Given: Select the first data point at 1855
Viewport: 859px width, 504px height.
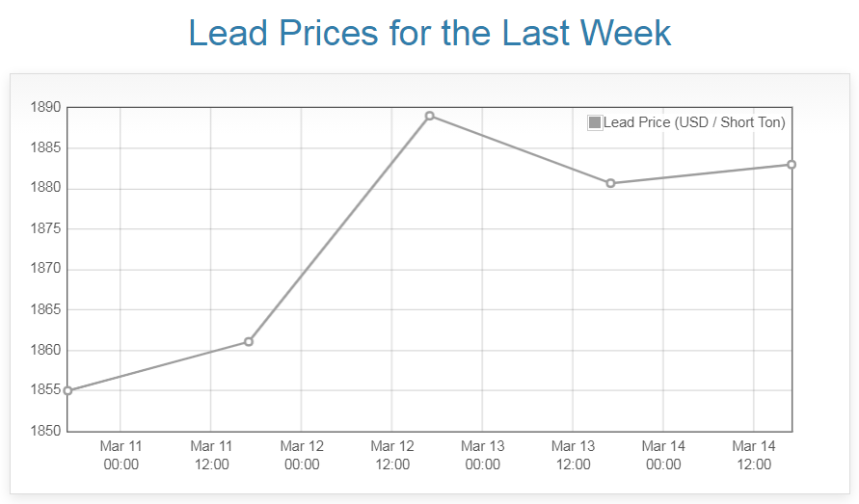Looking at the screenshot, I should pyautogui.click(x=67, y=390).
